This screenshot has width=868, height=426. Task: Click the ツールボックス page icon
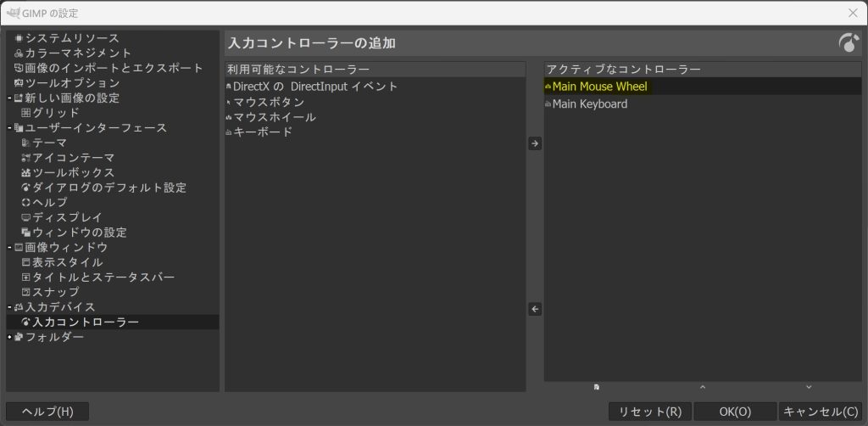coord(26,173)
